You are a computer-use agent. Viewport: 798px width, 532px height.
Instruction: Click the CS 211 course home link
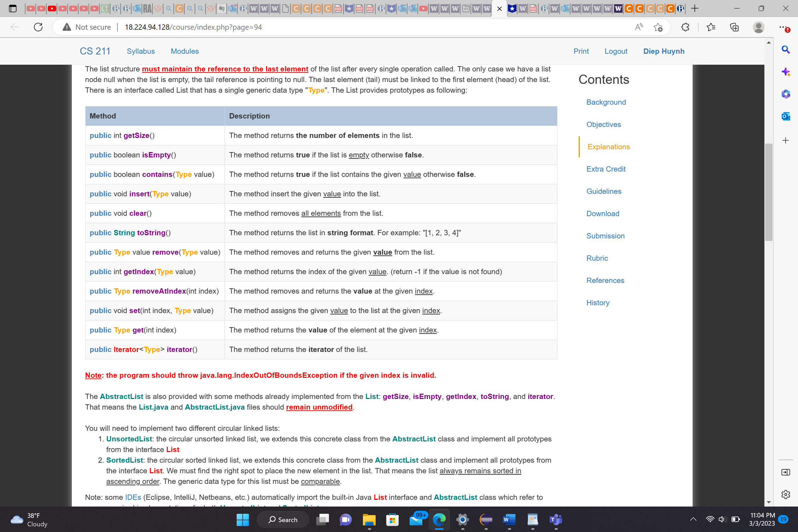pos(94,51)
